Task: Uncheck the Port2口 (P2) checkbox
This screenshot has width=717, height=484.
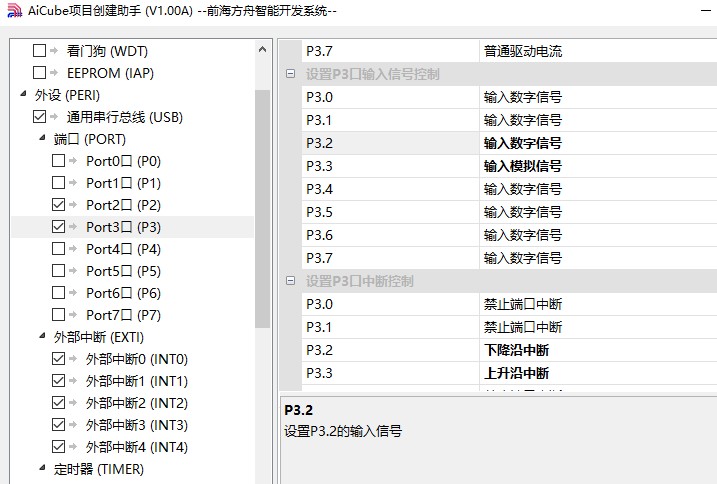Action: coord(59,204)
